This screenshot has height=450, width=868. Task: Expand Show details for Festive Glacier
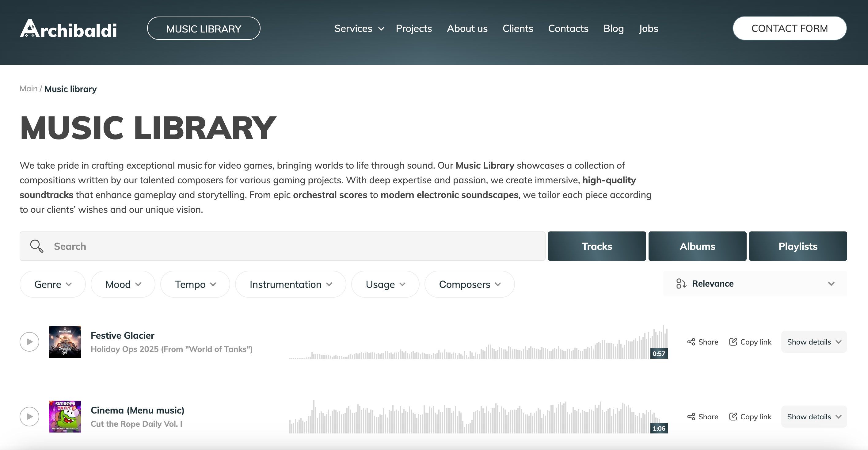click(814, 342)
